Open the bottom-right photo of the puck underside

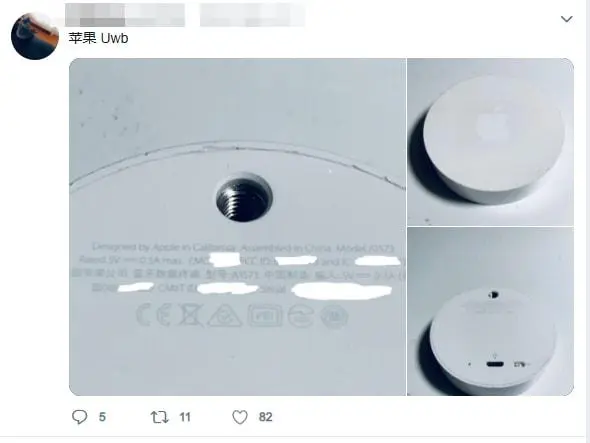tap(490, 311)
